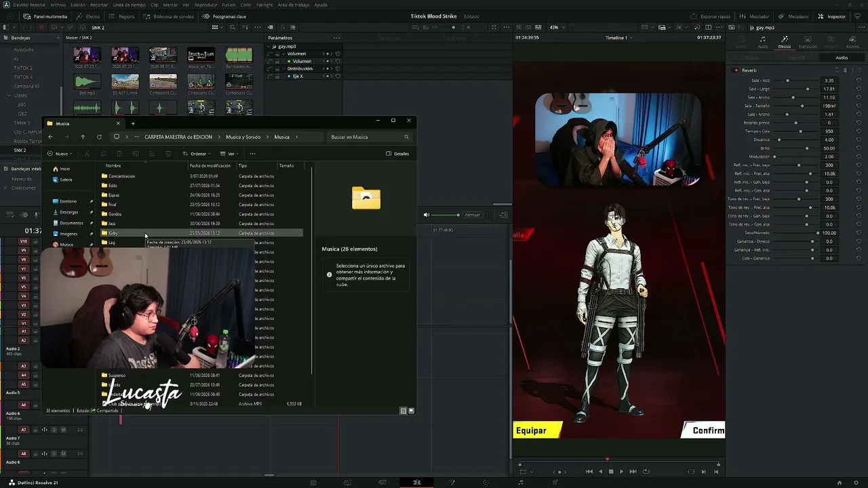Stop playback in the viewer
Image resolution: width=868 pixels, height=488 pixels.
(x=610, y=472)
